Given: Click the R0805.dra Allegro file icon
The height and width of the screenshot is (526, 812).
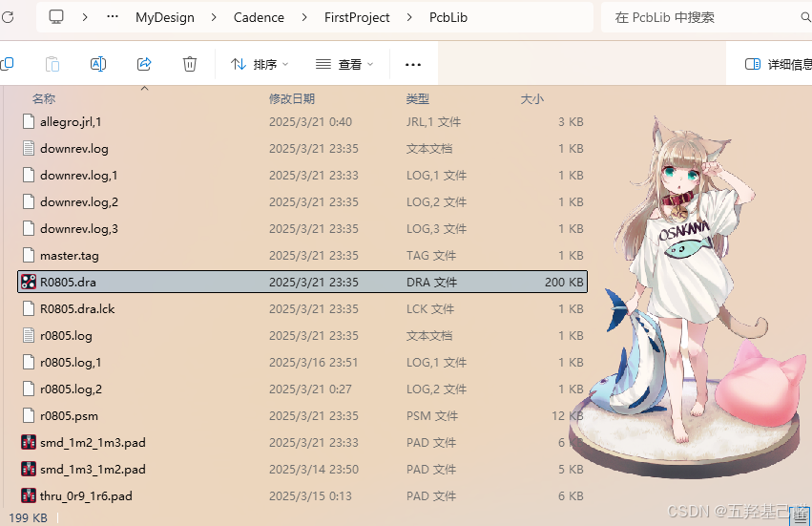Looking at the screenshot, I should (x=29, y=282).
